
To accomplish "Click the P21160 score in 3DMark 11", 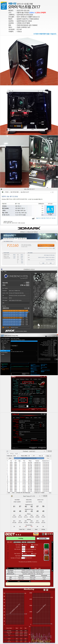I will click(13, 246).
